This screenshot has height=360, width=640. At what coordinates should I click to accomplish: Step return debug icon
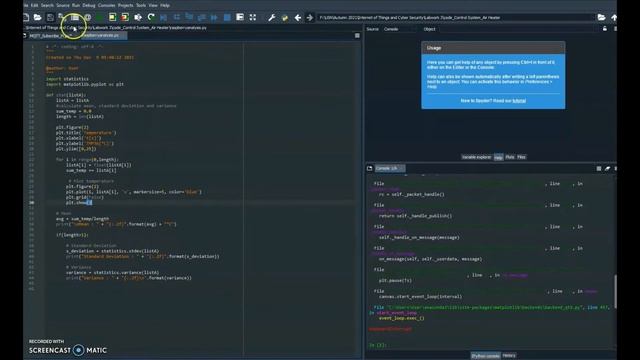point(202,18)
